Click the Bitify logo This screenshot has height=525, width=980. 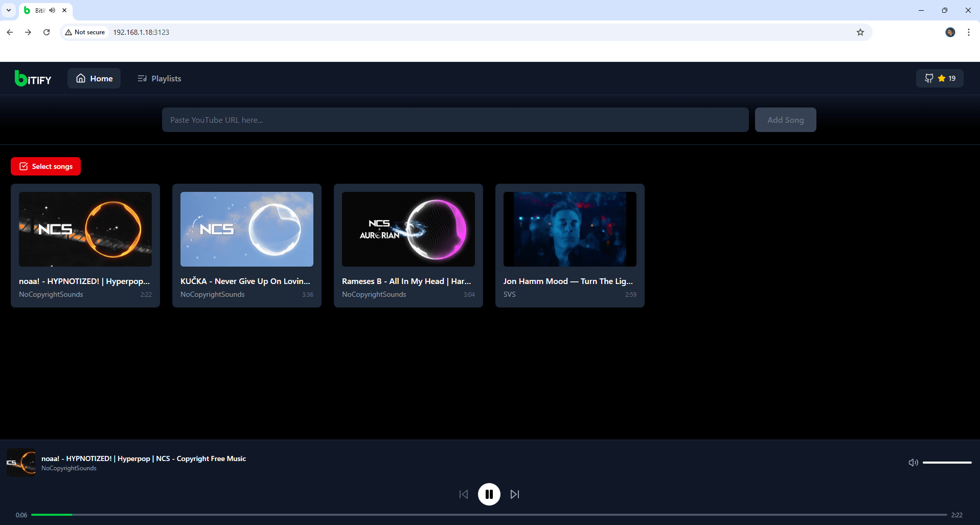(x=33, y=78)
